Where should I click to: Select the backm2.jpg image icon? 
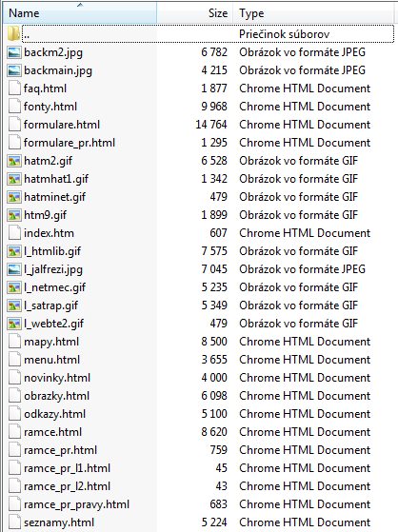[14, 52]
